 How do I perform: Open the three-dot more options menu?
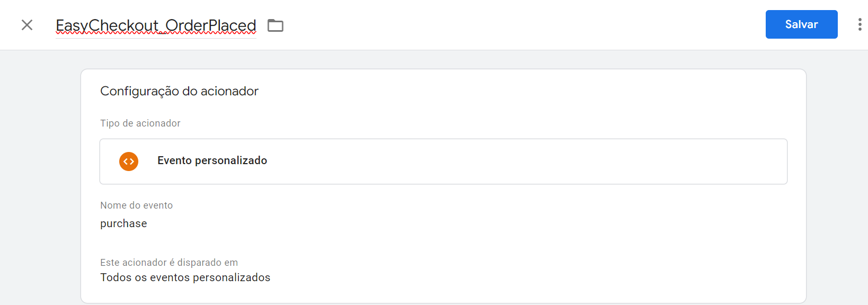pyautogui.click(x=860, y=24)
